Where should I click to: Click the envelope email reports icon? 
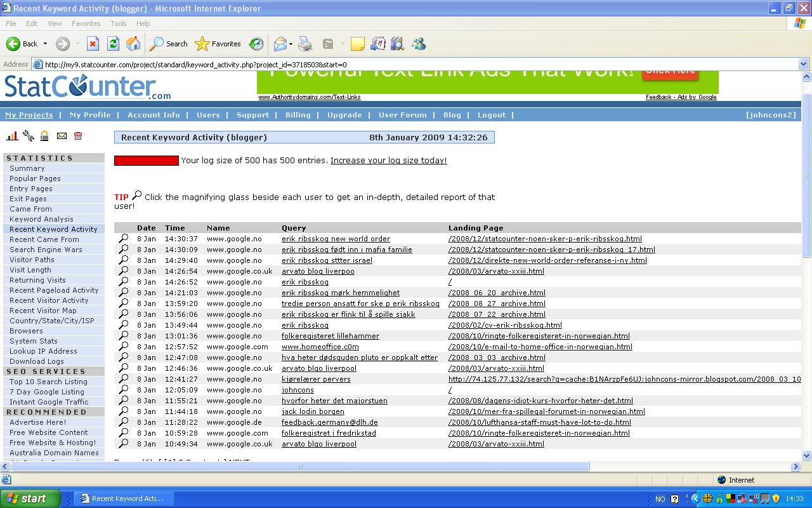(x=62, y=136)
